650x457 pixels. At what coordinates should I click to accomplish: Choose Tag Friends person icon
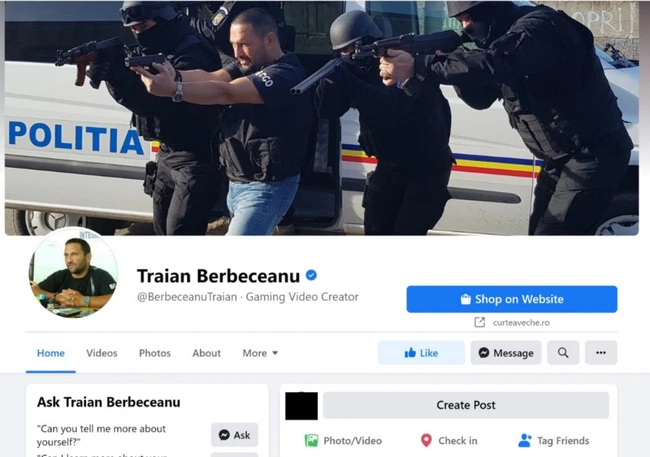[x=525, y=440]
